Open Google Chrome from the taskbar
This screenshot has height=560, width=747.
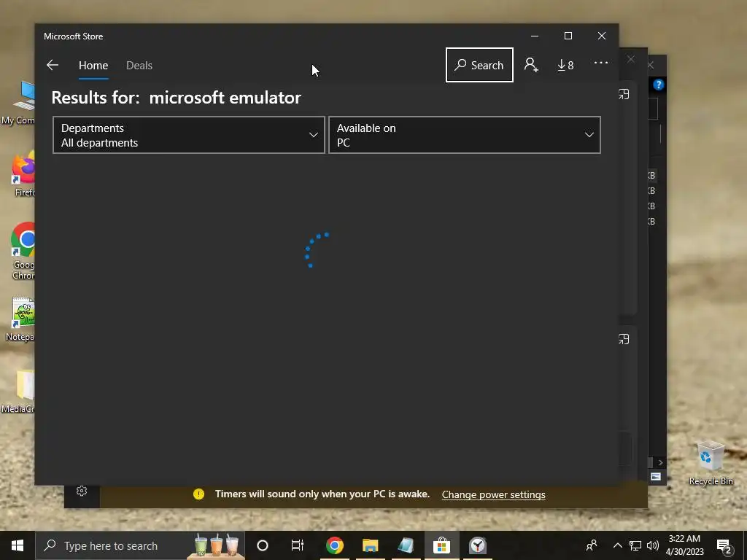[334, 545]
